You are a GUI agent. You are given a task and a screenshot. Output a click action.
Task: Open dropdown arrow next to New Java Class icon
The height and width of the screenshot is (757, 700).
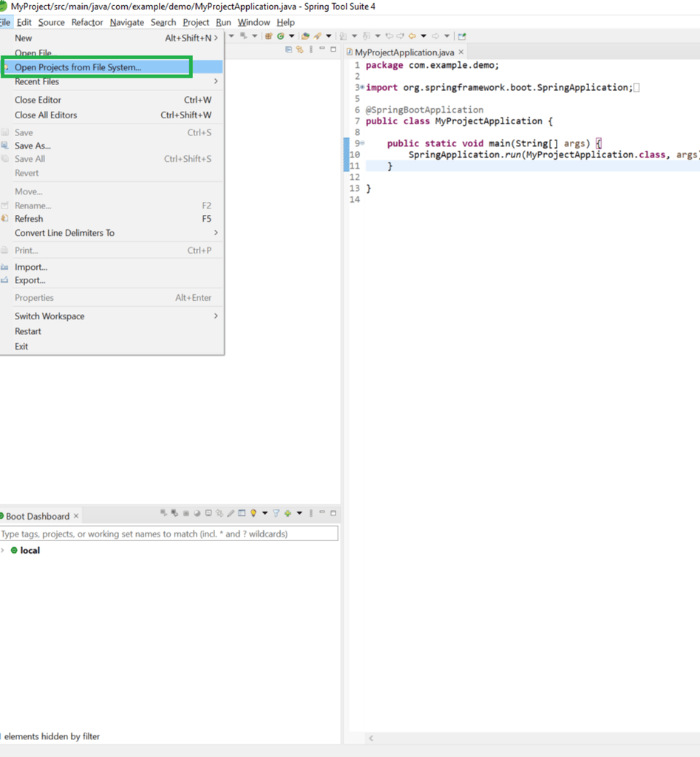click(291, 36)
